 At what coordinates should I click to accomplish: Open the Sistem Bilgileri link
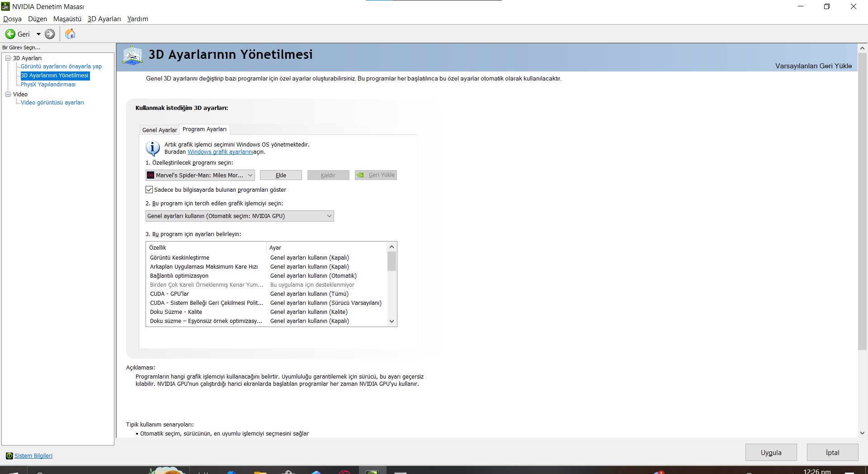[33, 455]
